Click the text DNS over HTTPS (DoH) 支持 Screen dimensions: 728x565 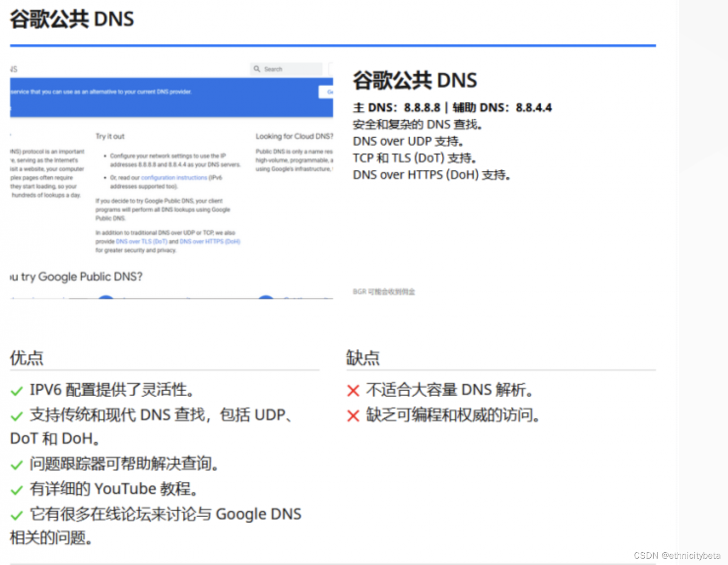tap(432, 175)
